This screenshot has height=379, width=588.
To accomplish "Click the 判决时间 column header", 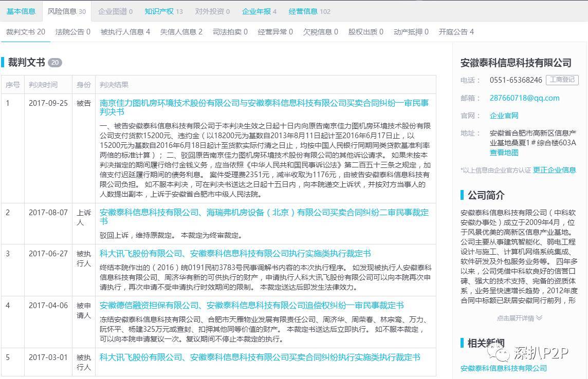I will click(43, 85).
